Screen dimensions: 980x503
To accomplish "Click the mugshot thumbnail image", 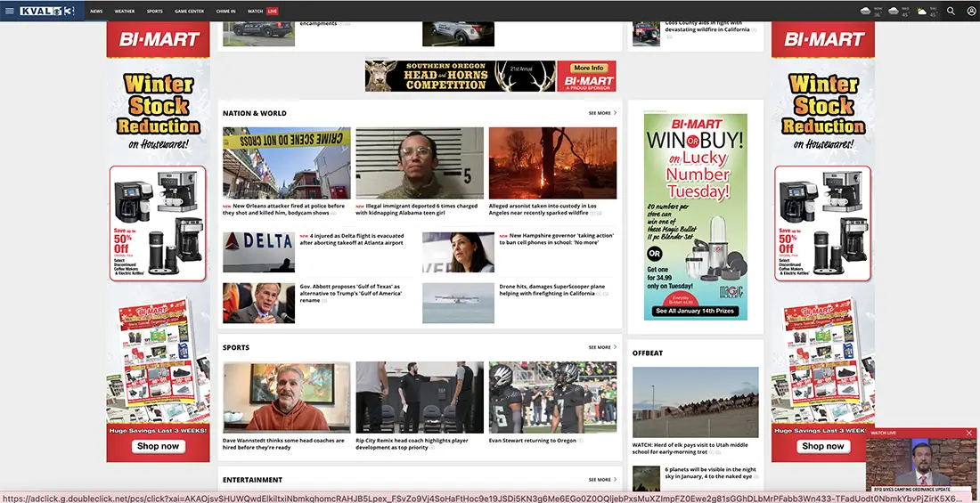I will 420,163.
